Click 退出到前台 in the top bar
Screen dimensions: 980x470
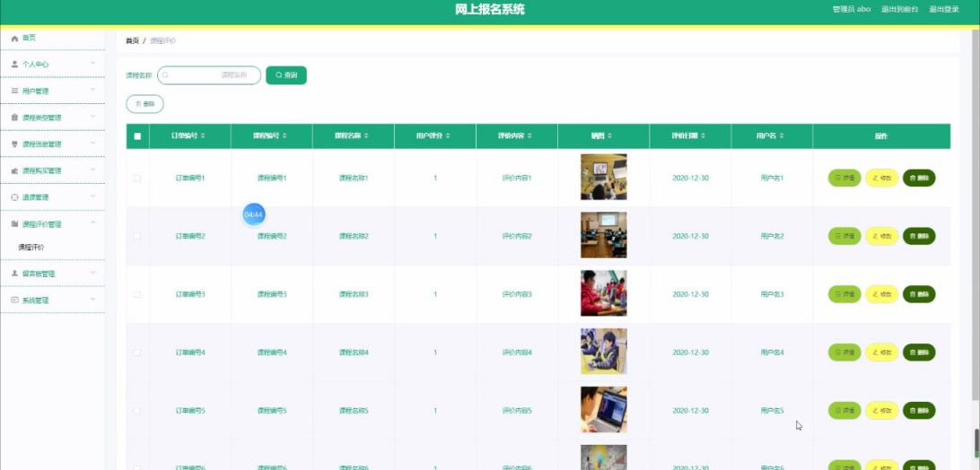[x=900, y=9]
